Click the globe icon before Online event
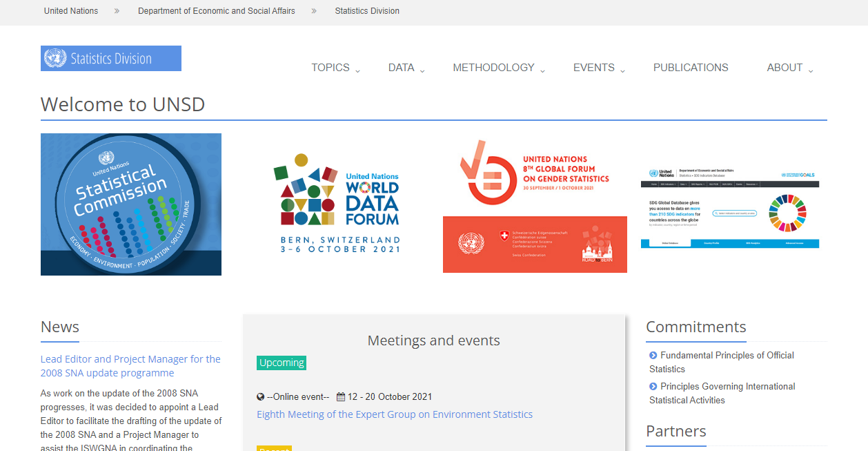868x451 pixels. (260, 397)
